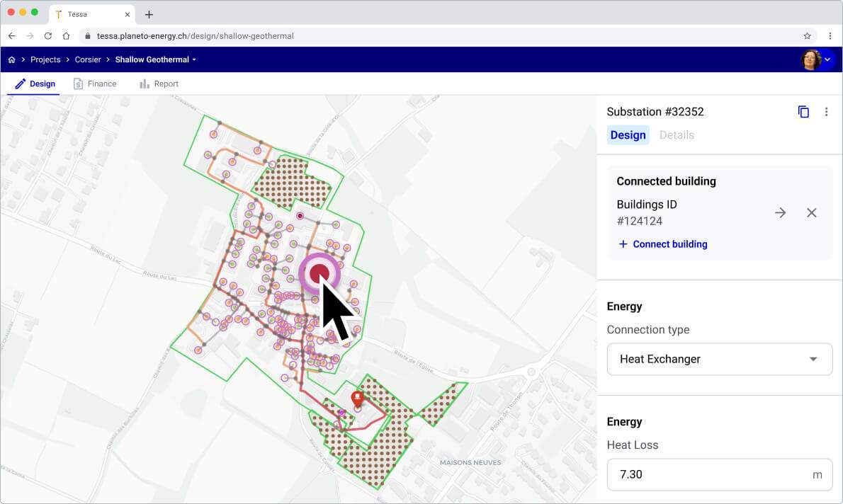Remove connected building with X icon
The width and height of the screenshot is (843, 504).
(812, 212)
